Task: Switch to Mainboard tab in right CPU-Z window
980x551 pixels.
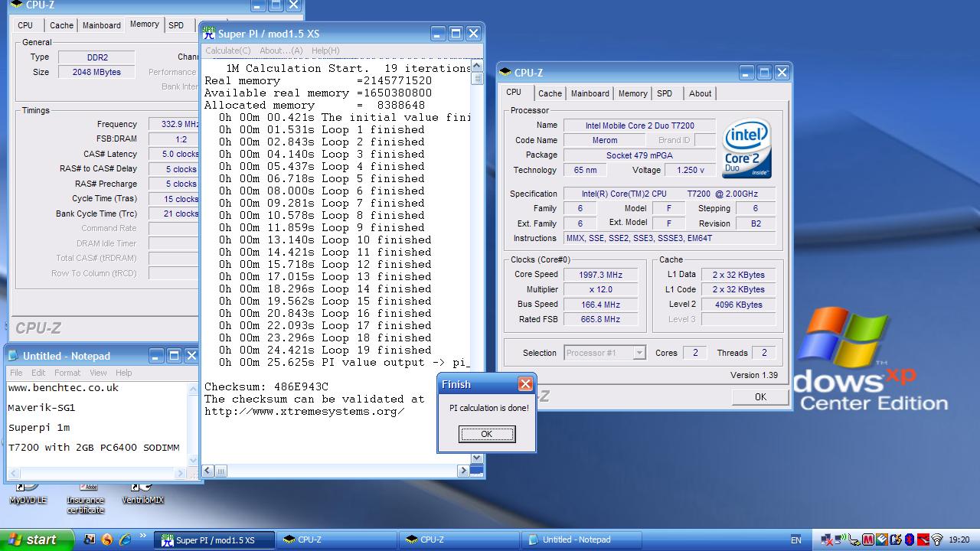Action: point(590,93)
